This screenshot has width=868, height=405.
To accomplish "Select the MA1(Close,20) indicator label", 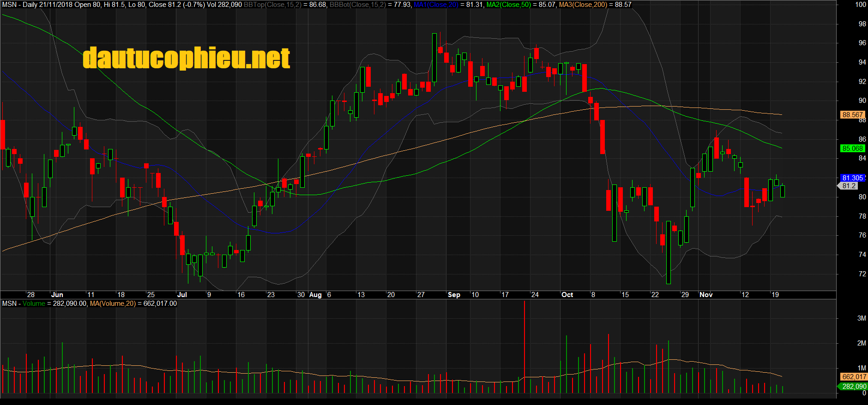I will 436,5.
